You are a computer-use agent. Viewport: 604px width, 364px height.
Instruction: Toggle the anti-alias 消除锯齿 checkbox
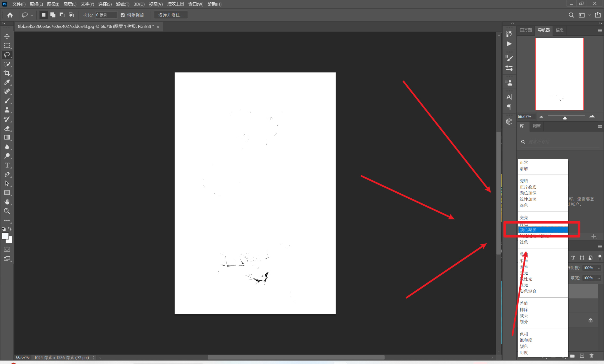pyautogui.click(x=122, y=15)
